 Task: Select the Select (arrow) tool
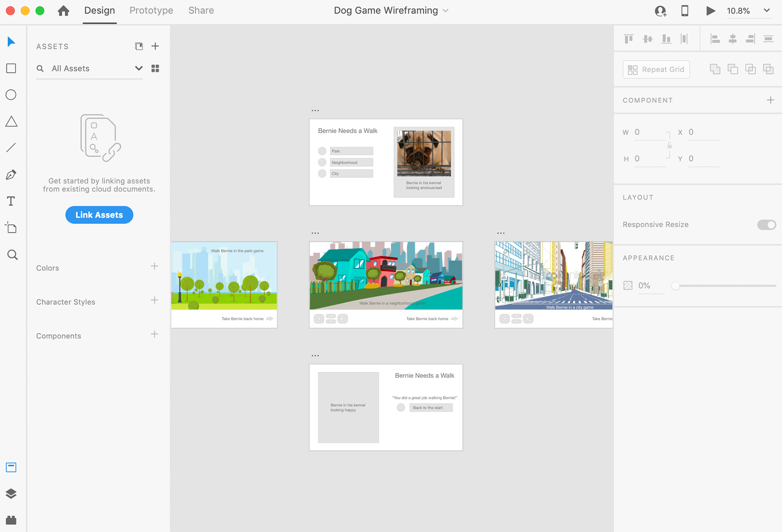[x=11, y=42]
